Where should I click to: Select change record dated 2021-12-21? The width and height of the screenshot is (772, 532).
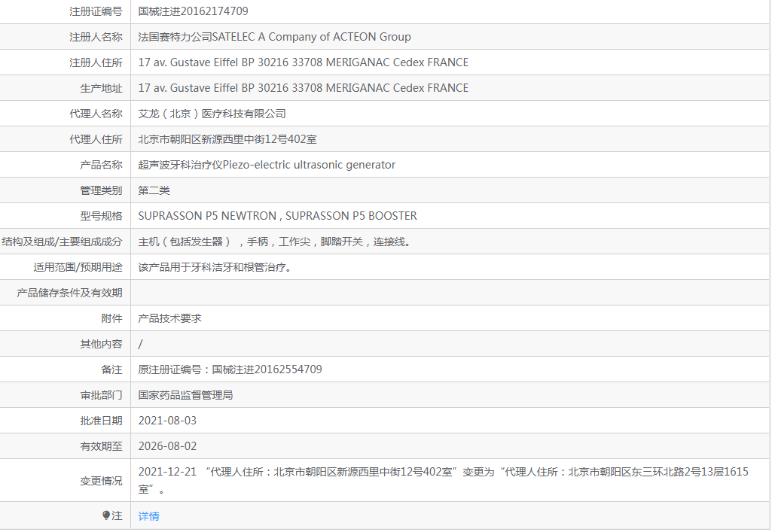click(443, 480)
